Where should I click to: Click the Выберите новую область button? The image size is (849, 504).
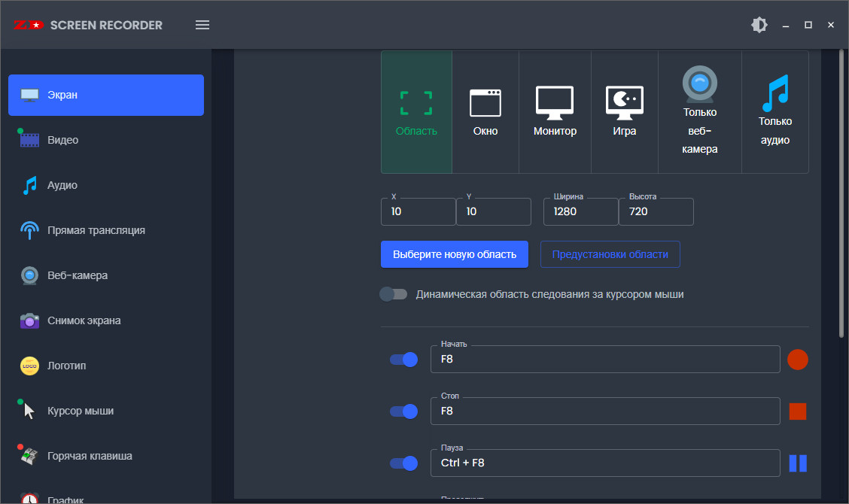pyautogui.click(x=455, y=254)
